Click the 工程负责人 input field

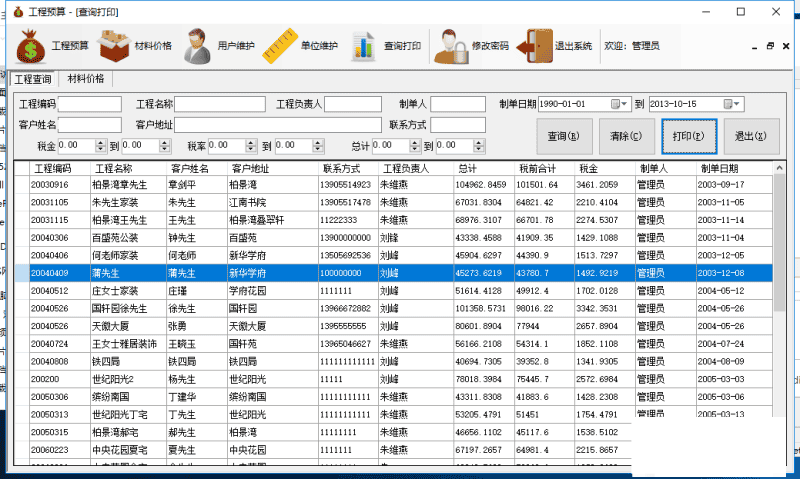pyautogui.click(x=353, y=104)
